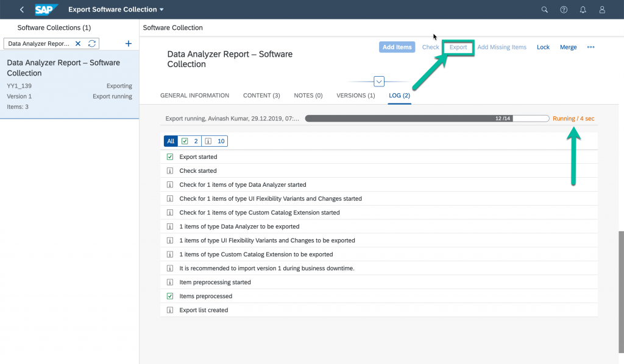The image size is (624, 364).
Task: Open the user profile icon
Action: pyautogui.click(x=602, y=10)
